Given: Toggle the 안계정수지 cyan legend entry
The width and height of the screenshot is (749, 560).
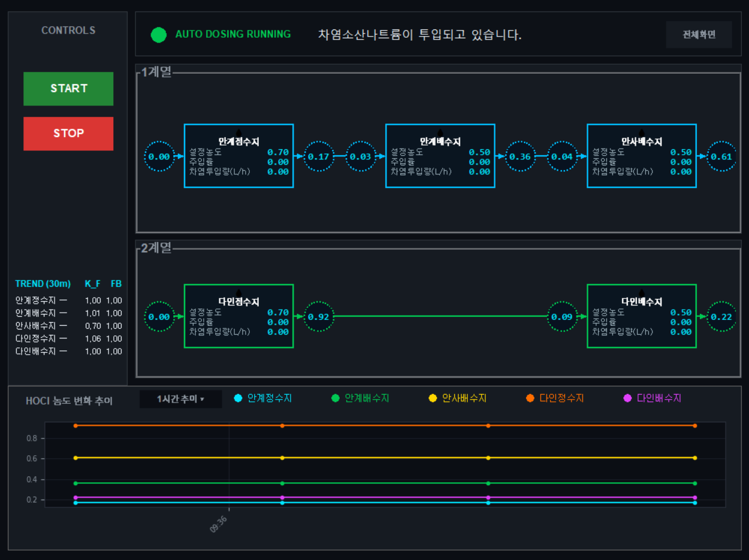Looking at the screenshot, I should [x=263, y=398].
